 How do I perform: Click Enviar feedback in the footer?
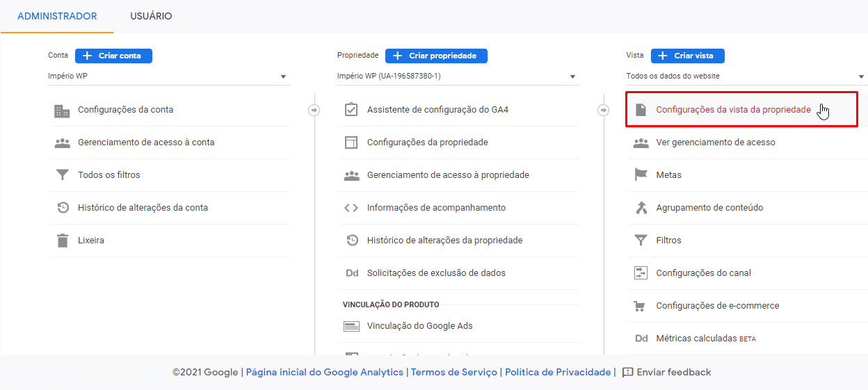674,373
